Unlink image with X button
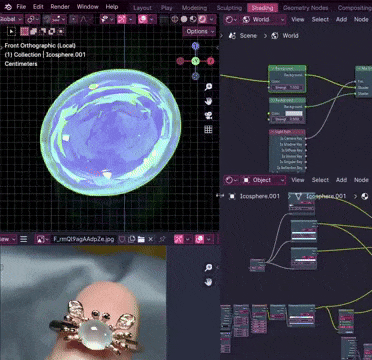 (x=151, y=239)
